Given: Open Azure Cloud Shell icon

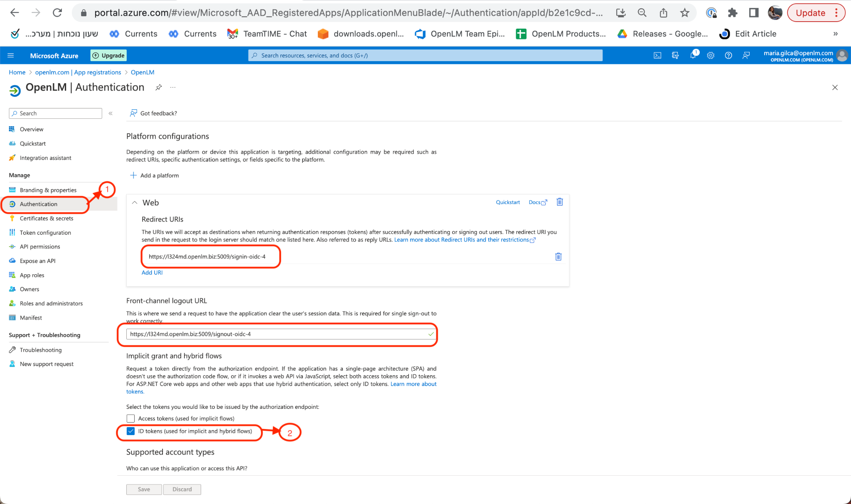Looking at the screenshot, I should (x=657, y=55).
